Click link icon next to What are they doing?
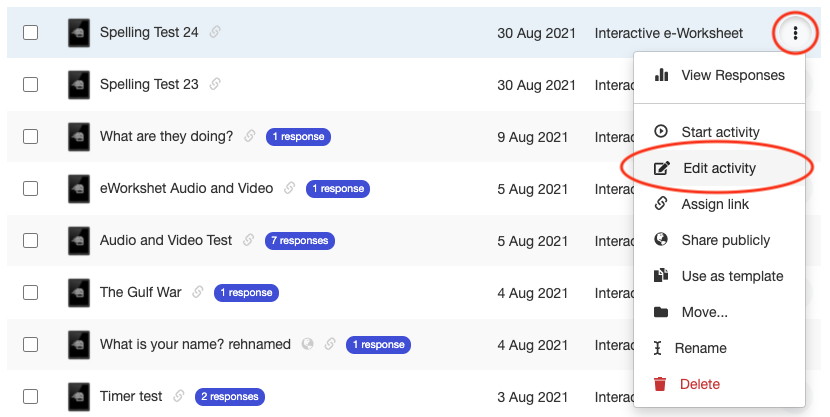The height and width of the screenshot is (417, 830). click(250, 137)
